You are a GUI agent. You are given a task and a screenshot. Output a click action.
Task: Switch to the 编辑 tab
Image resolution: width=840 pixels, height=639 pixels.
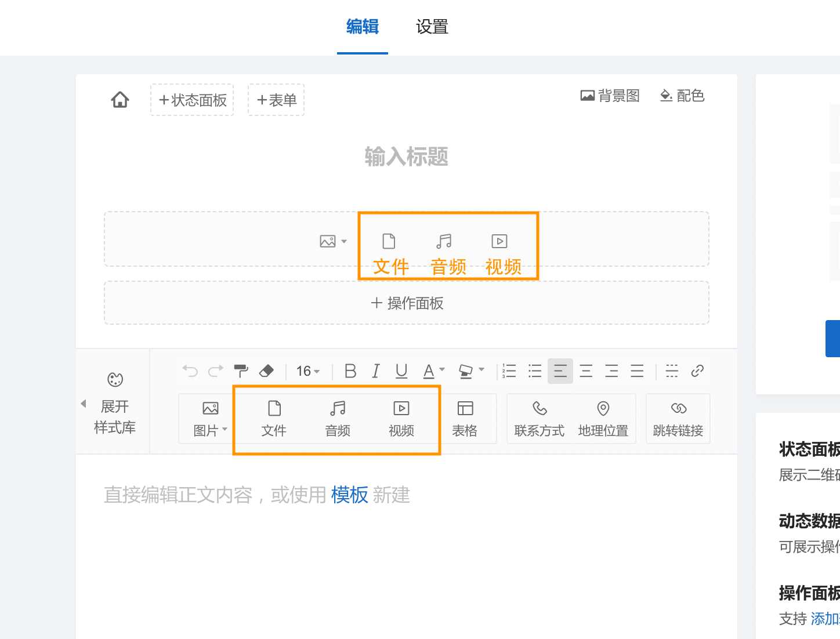click(363, 27)
